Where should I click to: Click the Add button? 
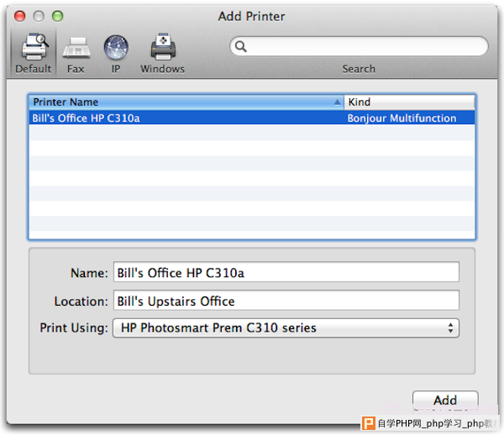[x=445, y=401]
